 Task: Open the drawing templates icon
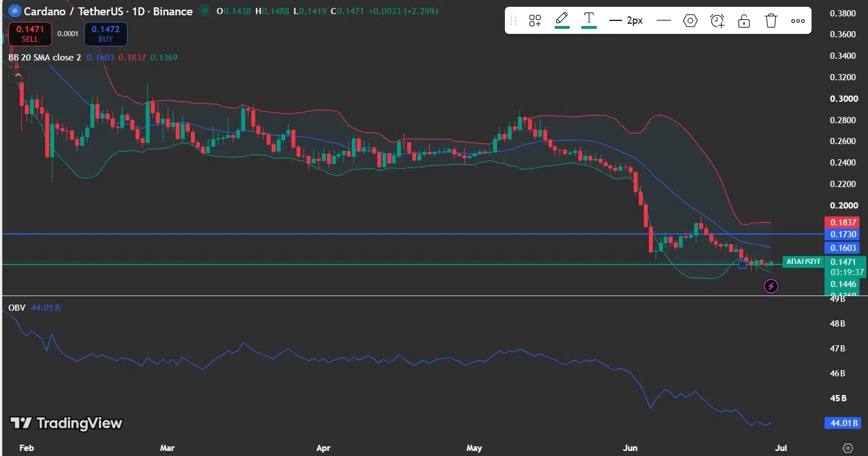pos(535,21)
